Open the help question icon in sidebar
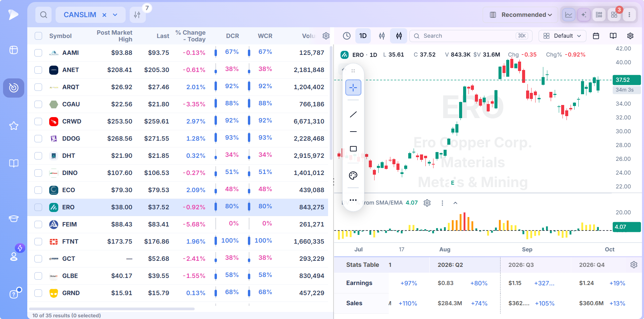The height and width of the screenshot is (319, 644). 13,294
